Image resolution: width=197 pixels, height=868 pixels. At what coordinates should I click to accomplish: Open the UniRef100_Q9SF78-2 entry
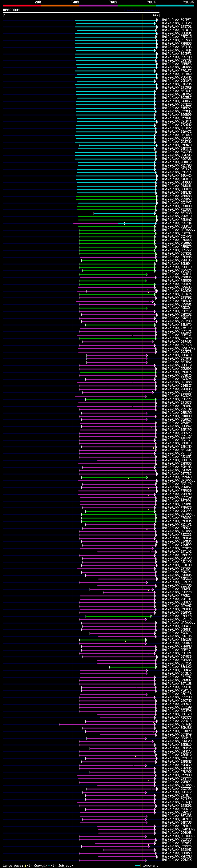click(179, 349)
